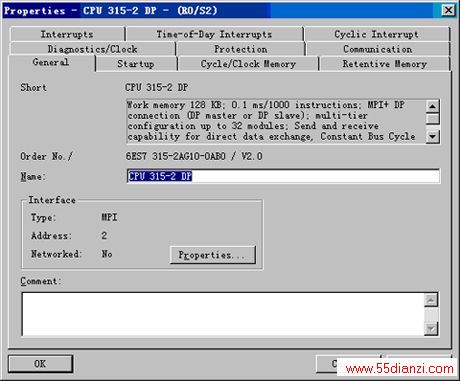The image size is (460, 381).
Task: Select the General tab
Action: coord(51,62)
